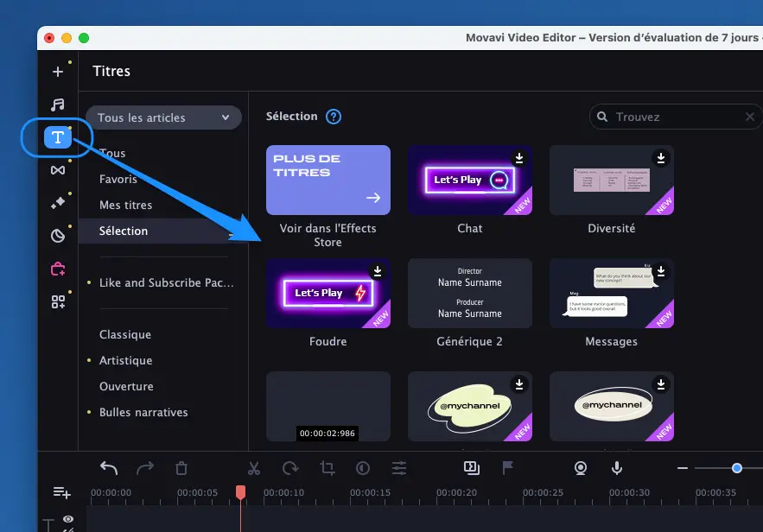This screenshot has width=763, height=532.
Task: Click the 00:00:20 mark on the ruler
Action: point(456,492)
